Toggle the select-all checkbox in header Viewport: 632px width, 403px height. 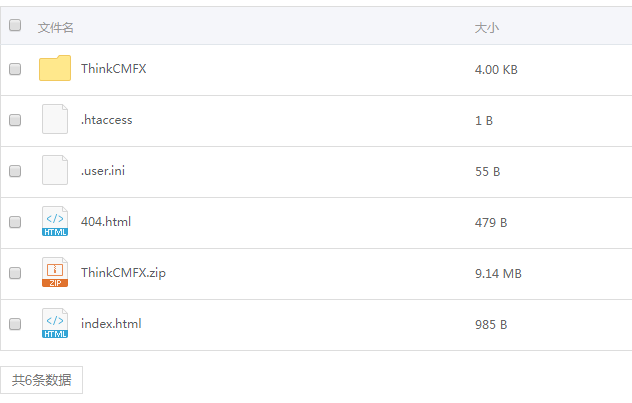click(x=15, y=26)
